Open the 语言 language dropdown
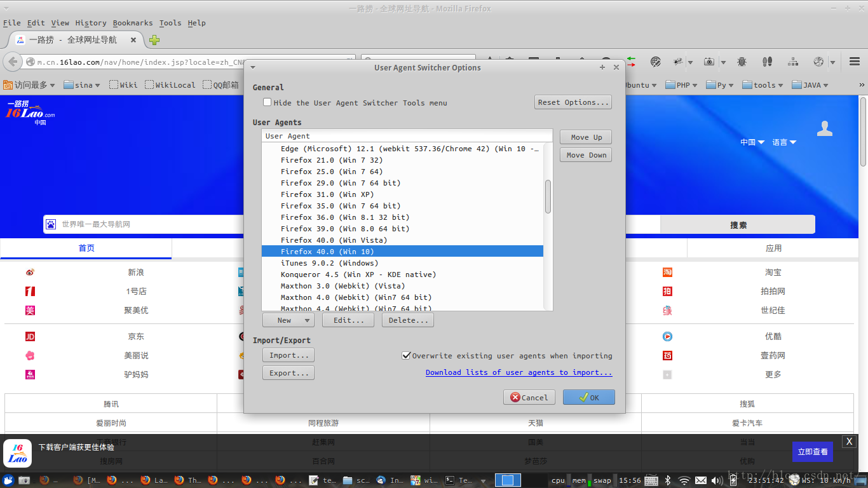 pyautogui.click(x=784, y=142)
